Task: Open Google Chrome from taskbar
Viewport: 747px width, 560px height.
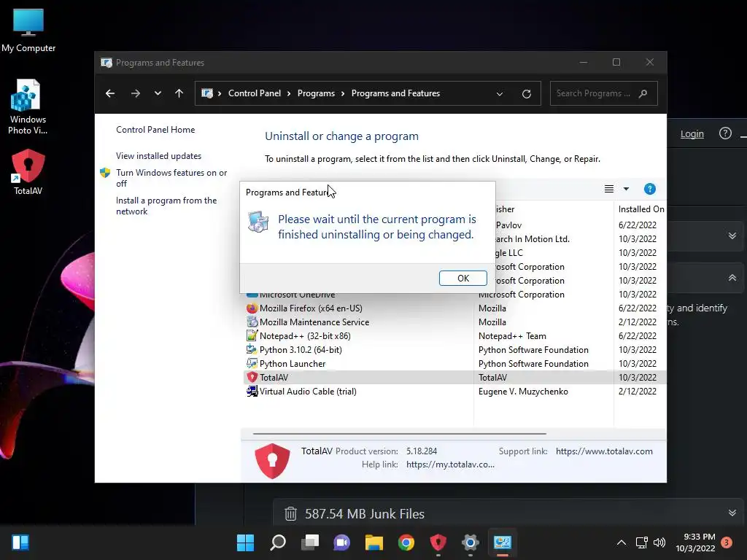Action: [x=406, y=542]
